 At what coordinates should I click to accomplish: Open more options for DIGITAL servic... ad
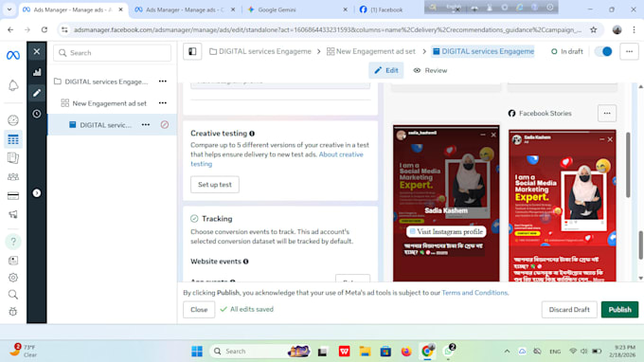[146, 124]
